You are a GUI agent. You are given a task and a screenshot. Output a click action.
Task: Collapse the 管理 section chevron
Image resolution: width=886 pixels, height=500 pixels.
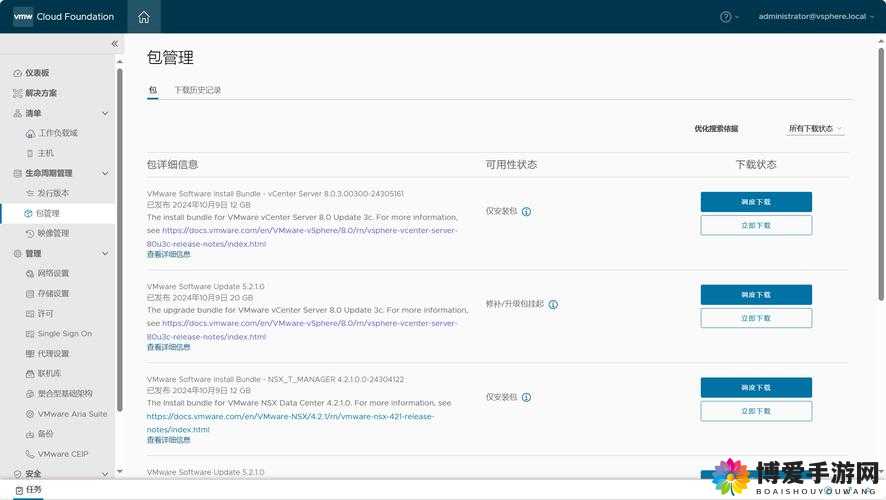(x=105, y=254)
